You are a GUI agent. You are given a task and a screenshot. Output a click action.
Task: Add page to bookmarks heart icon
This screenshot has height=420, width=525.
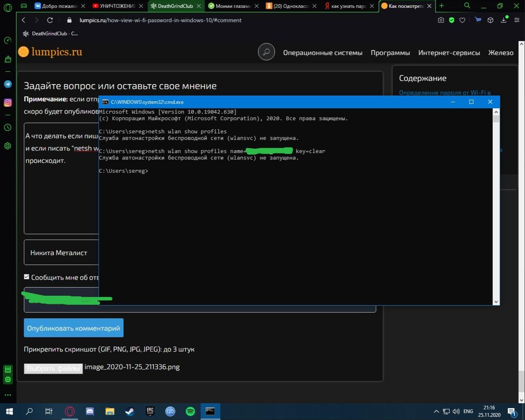click(x=462, y=20)
